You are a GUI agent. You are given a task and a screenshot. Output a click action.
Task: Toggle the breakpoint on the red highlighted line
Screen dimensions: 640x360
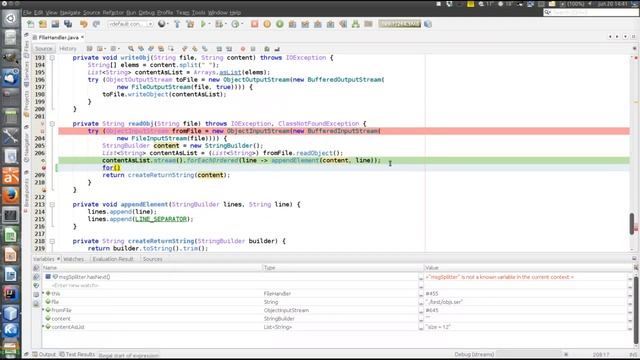(x=42, y=131)
